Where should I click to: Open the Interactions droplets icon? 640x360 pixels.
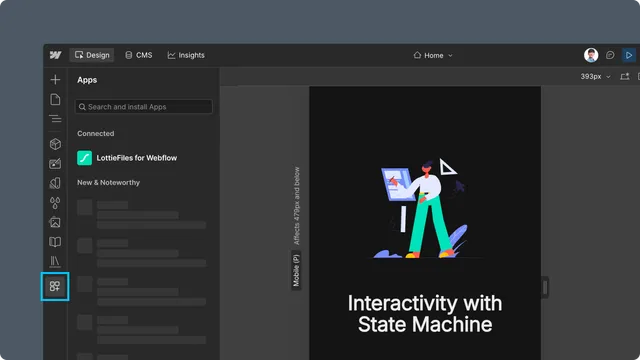(x=55, y=203)
